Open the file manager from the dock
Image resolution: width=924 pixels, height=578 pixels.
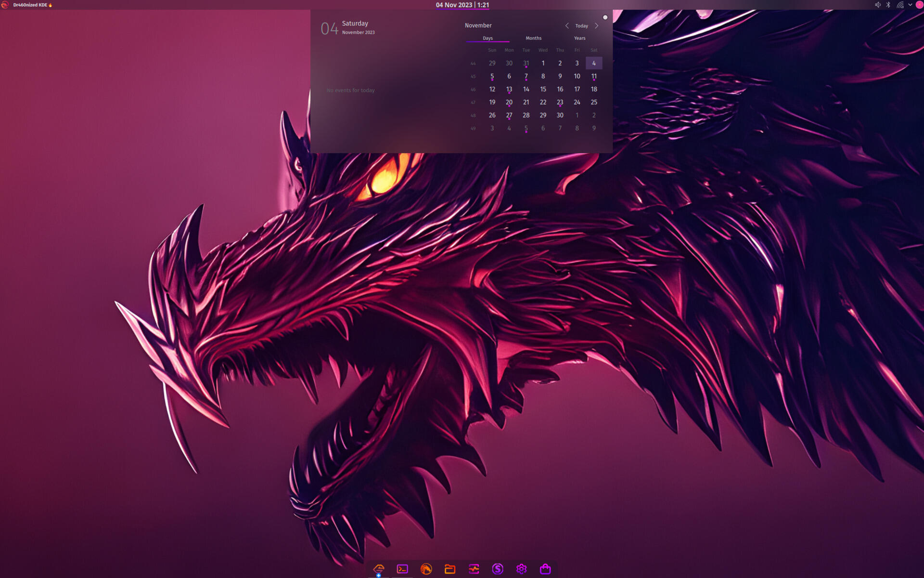coord(450,569)
